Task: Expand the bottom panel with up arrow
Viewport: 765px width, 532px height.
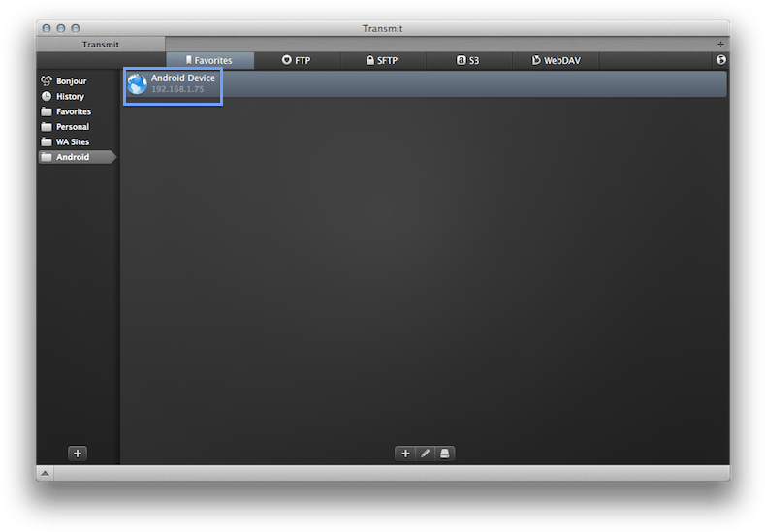Action: tap(45, 473)
